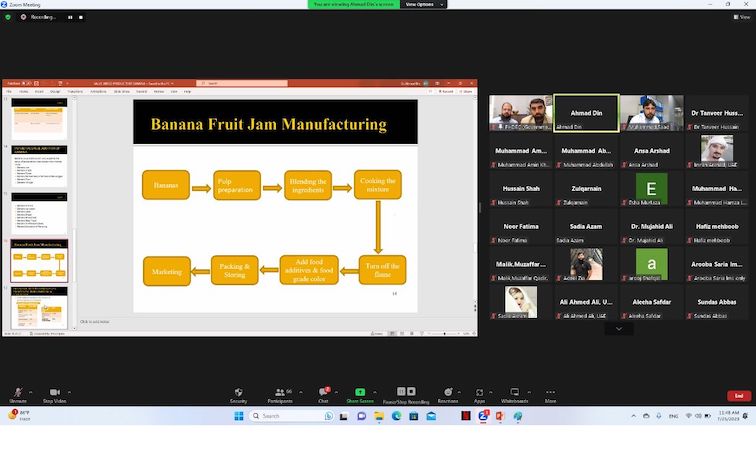This screenshot has height=450, width=756.
Task: Open the Whiteboards tool
Action: point(514,394)
